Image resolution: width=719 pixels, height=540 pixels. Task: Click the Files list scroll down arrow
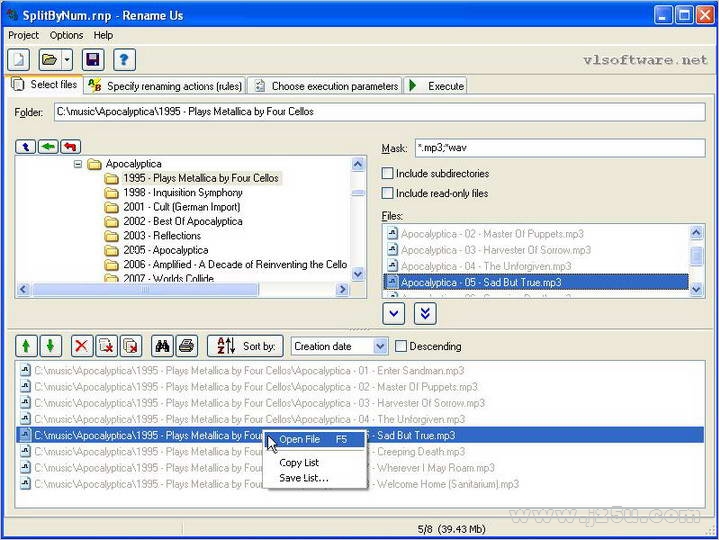[x=697, y=289]
